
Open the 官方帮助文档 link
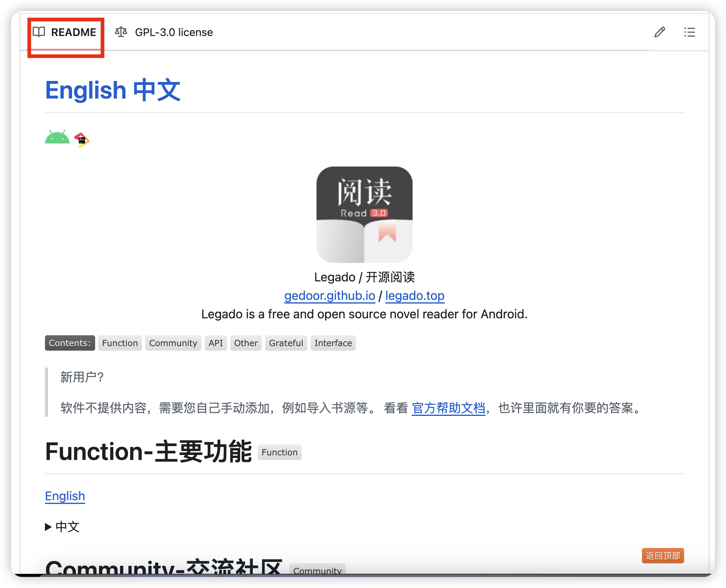pos(448,408)
